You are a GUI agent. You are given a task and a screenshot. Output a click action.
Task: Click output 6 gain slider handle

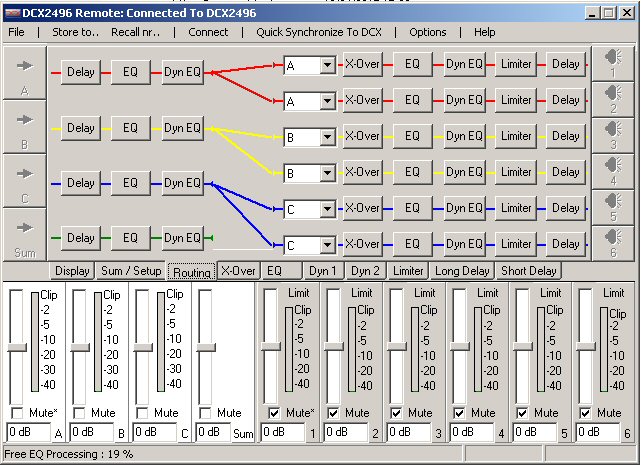click(586, 346)
